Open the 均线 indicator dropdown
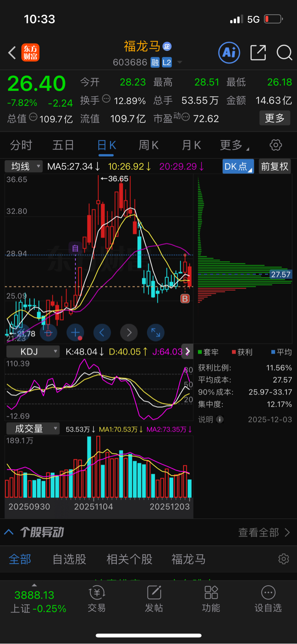 point(24,167)
